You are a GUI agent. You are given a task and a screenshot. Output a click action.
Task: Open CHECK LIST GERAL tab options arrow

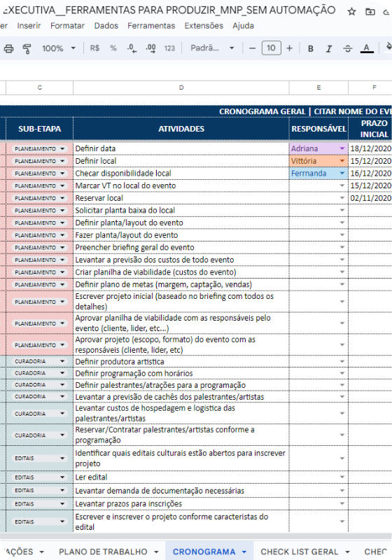coord(347,552)
